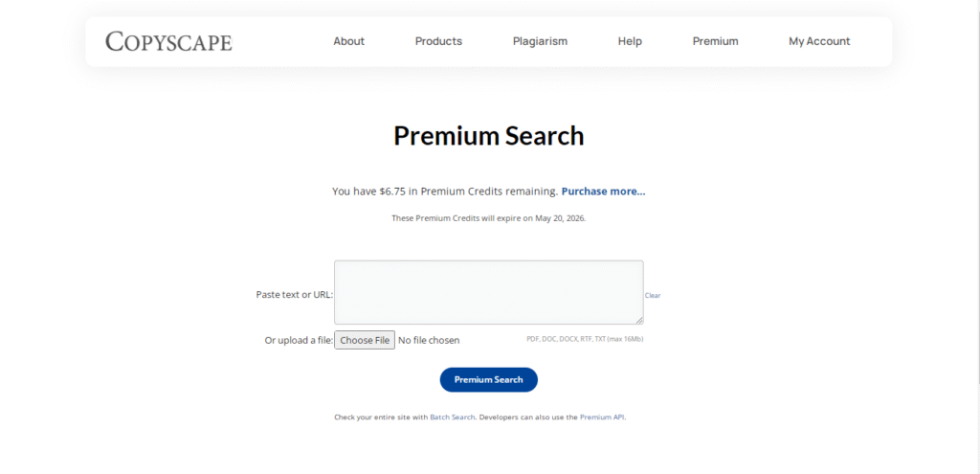This screenshot has height=474, width=980.
Task: Click the supported file formats note
Action: [585, 339]
